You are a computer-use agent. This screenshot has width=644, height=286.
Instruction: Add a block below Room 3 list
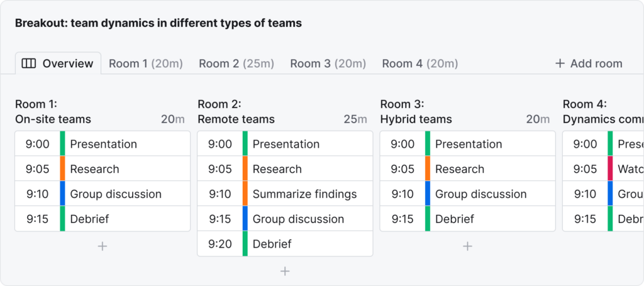tap(467, 246)
